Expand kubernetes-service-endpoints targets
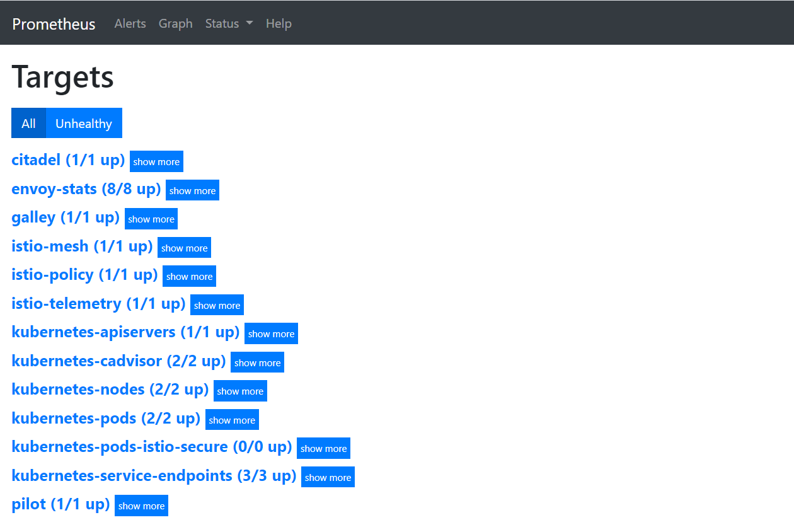Viewport: 794px width, 532px height. click(328, 477)
